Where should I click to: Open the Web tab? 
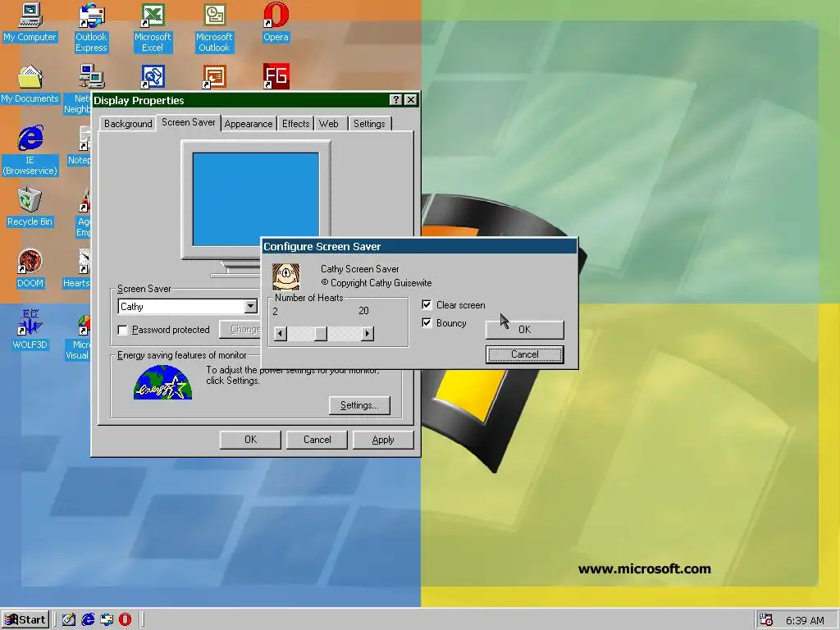click(329, 124)
